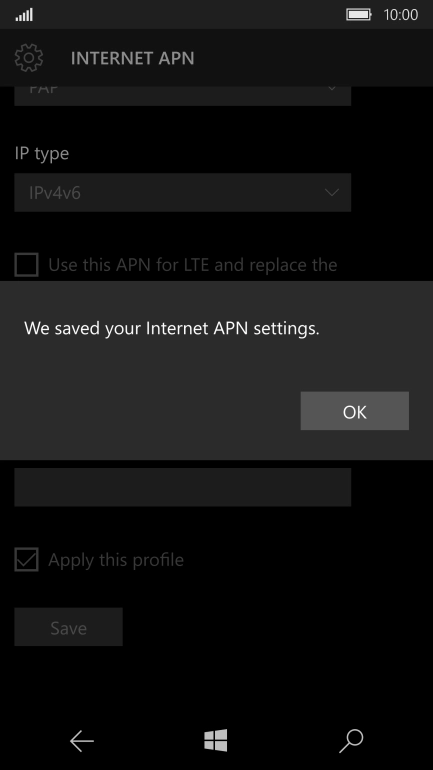Confirm the dialog with OK

pos(354,411)
